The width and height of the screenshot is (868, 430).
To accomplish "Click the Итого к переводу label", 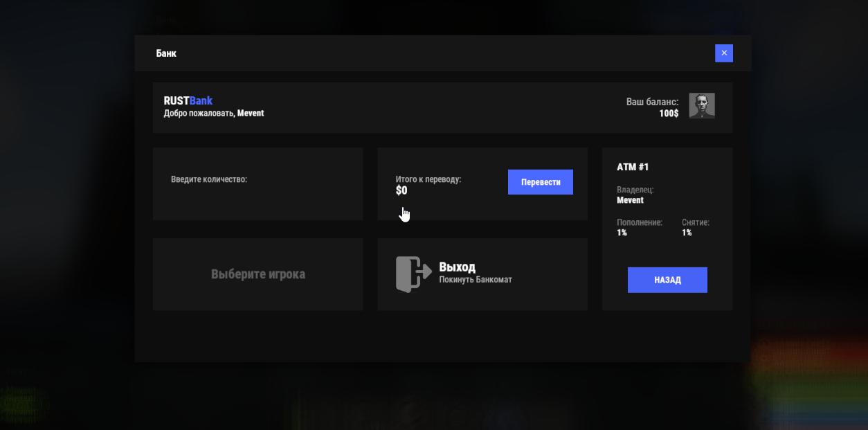I will [x=428, y=179].
